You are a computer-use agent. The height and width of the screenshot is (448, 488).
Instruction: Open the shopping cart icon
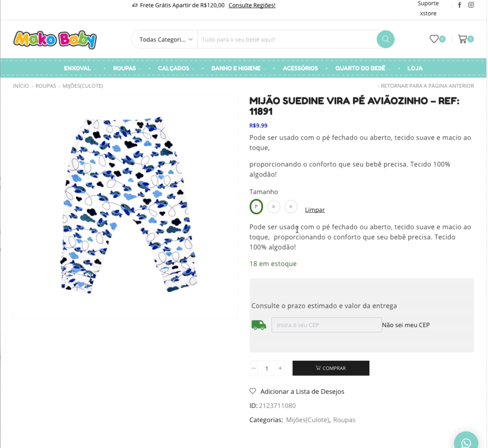pyautogui.click(x=462, y=39)
